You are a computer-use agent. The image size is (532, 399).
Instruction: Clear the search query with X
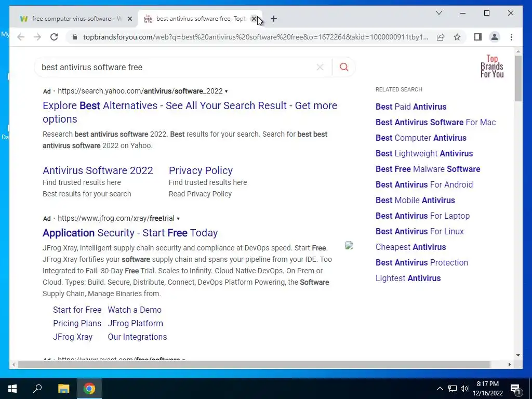(x=320, y=67)
